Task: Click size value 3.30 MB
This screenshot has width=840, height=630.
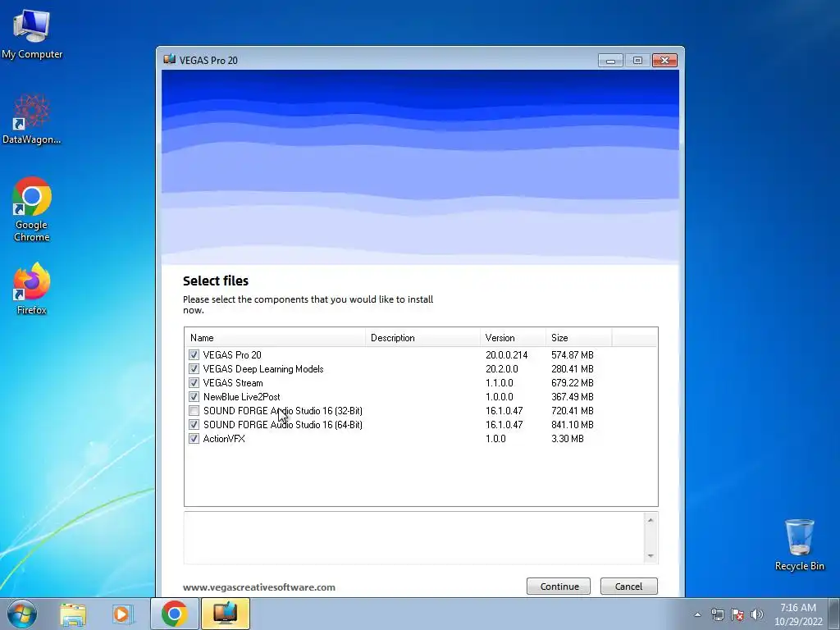Action: 568,439
